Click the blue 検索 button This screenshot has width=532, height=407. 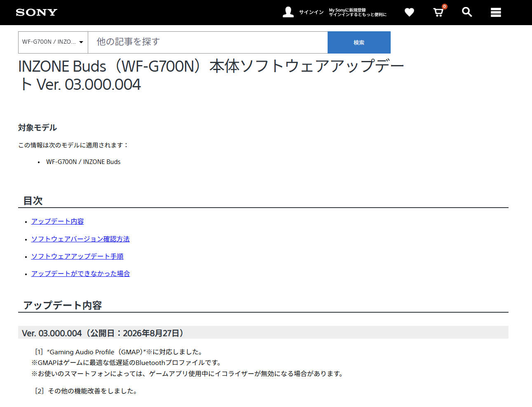click(x=359, y=42)
